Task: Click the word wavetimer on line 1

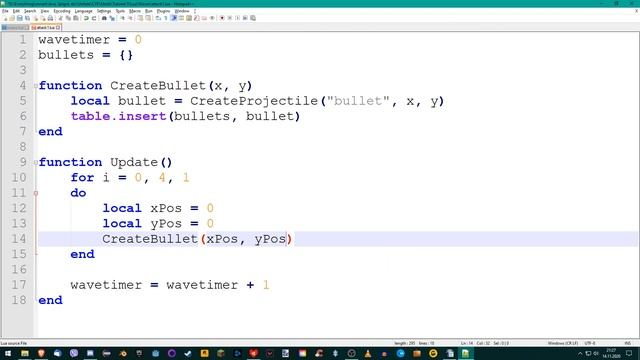Action: (x=74, y=40)
